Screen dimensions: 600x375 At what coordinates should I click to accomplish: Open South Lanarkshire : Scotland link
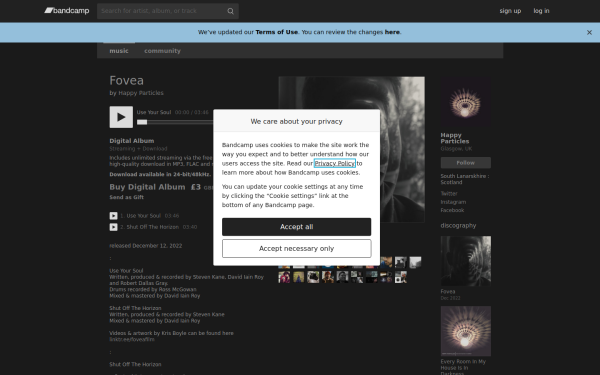[x=465, y=179]
